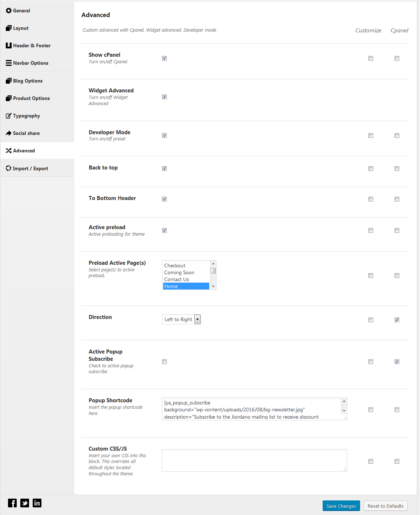
Task: Click the Typography pencil icon
Action: click(9, 116)
